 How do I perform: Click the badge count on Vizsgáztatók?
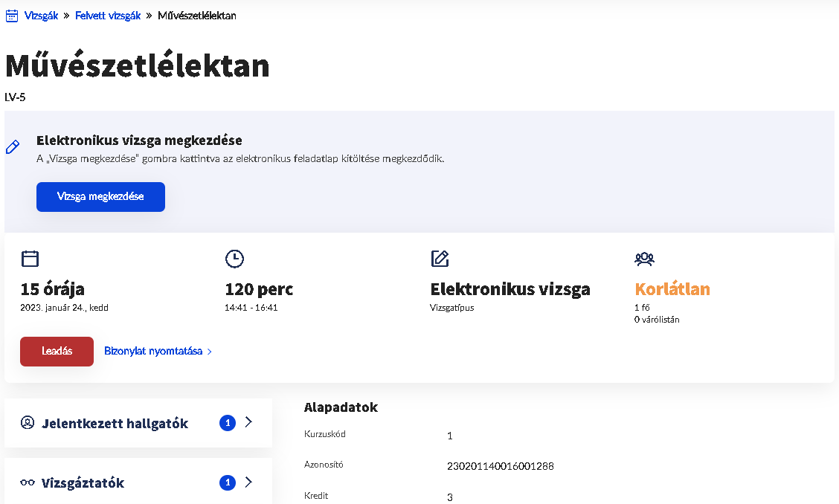pyautogui.click(x=228, y=483)
